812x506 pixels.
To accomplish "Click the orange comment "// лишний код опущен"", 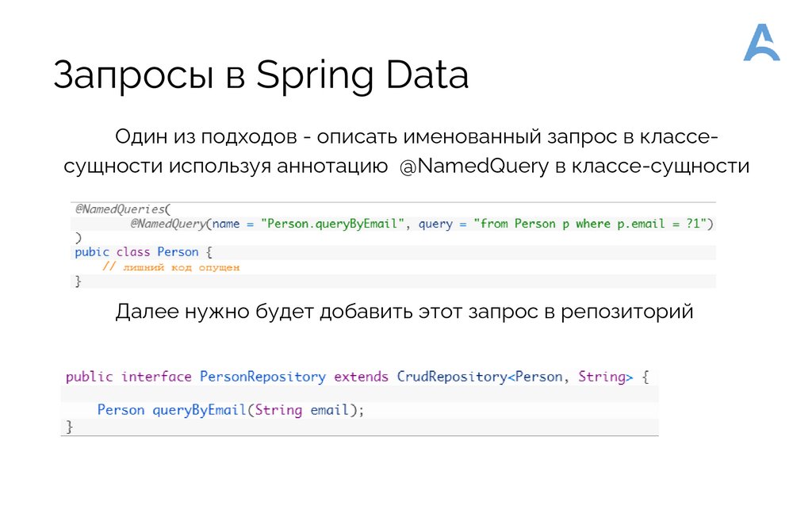I will click(170, 267).
